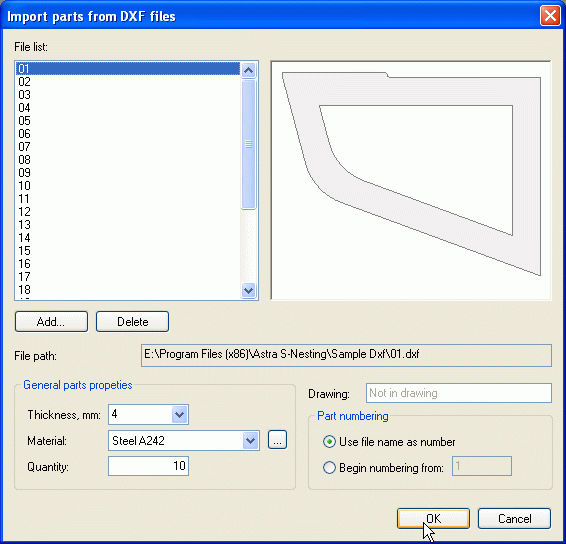Choose file 18 from file list
This screenshot has height=544, width=566.
[128, 290]
